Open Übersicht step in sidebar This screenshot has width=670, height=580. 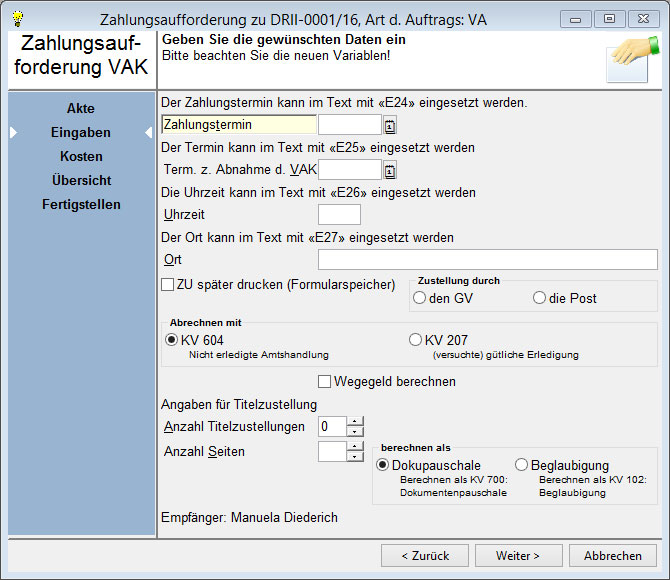coord(81,180)
